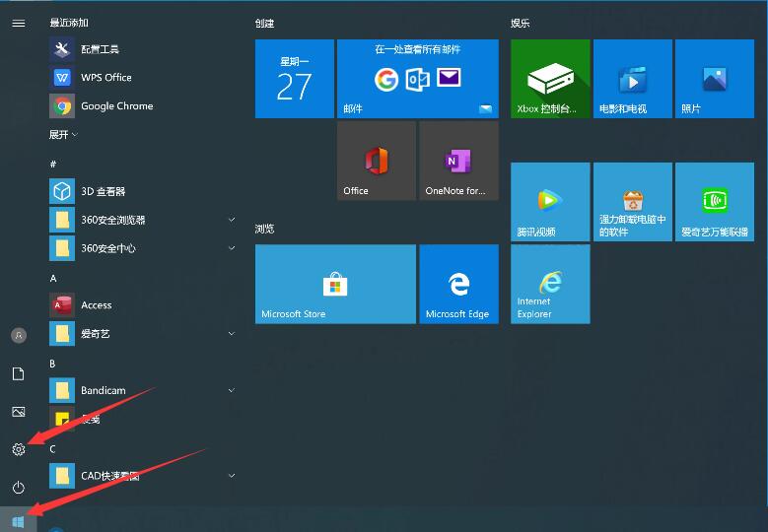Open the user account icon
Viewport: 768px width, 532px height.
click(19, 335)
